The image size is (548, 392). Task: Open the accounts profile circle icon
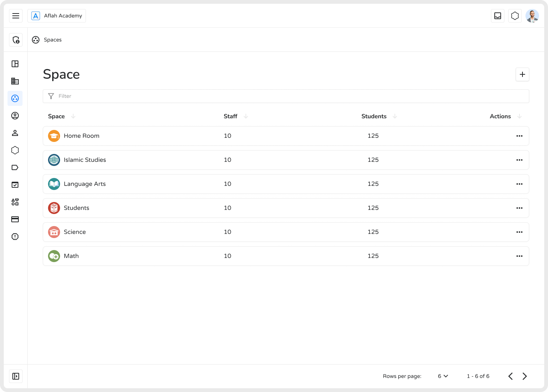tap(15, 116)
